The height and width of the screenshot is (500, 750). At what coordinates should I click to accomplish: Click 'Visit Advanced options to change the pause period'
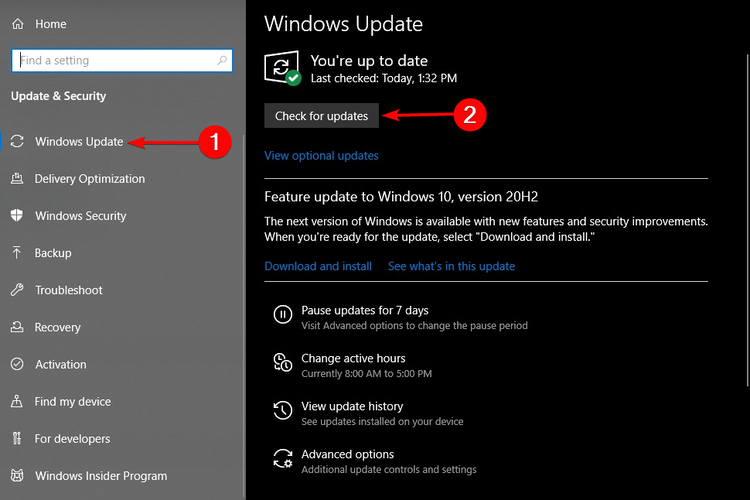[x=415, y=325]
